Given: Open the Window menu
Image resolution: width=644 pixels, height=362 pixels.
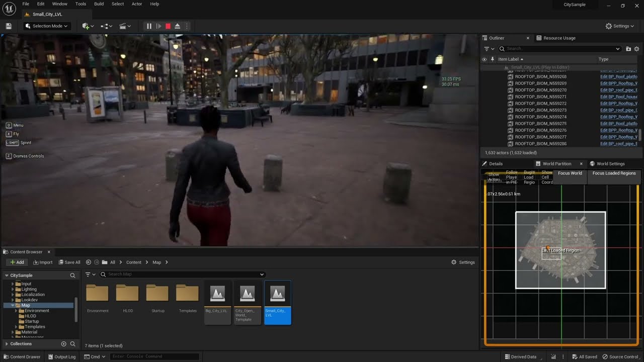Looking at the screenshot, I should click(x=60, y=4).
